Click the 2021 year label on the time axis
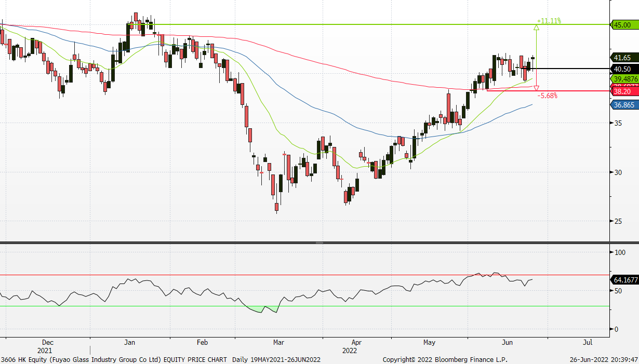Viewport: 639px width, 364px height. coord(45,350)
